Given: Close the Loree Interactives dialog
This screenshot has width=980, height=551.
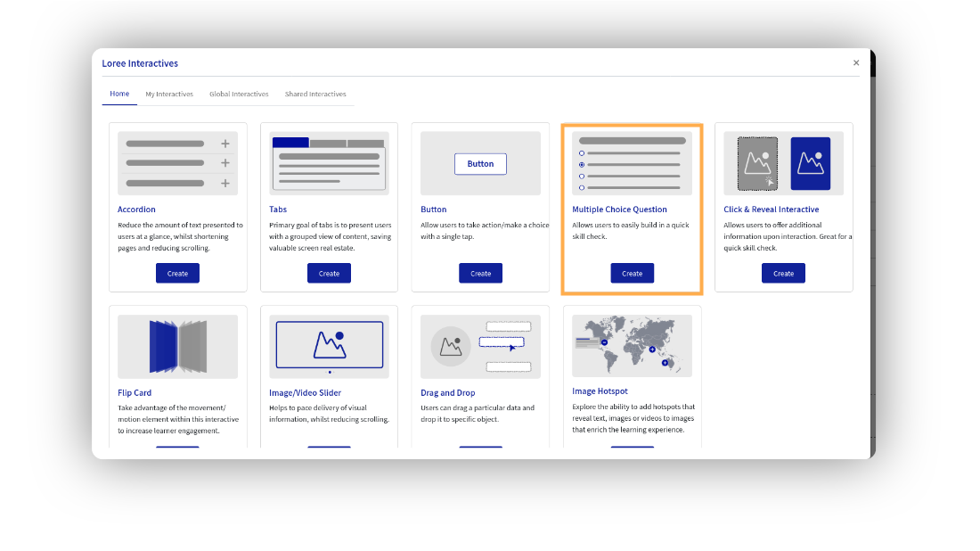Looking at the screenshot, I should (856, 62).
